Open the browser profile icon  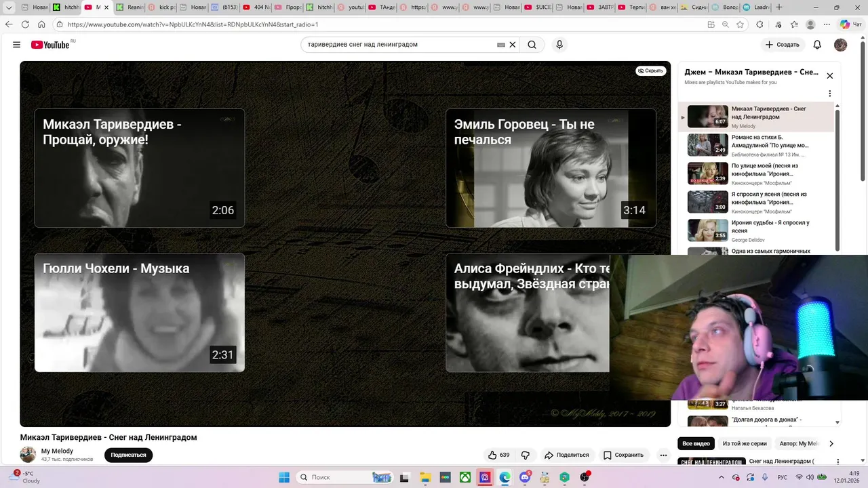tap(810, 24)
